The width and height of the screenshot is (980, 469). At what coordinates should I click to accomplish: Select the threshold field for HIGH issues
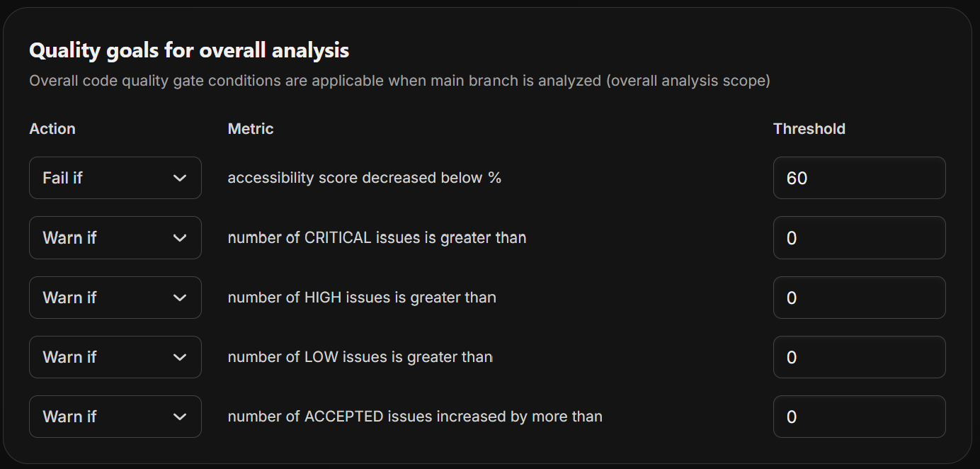coord(859,298)
